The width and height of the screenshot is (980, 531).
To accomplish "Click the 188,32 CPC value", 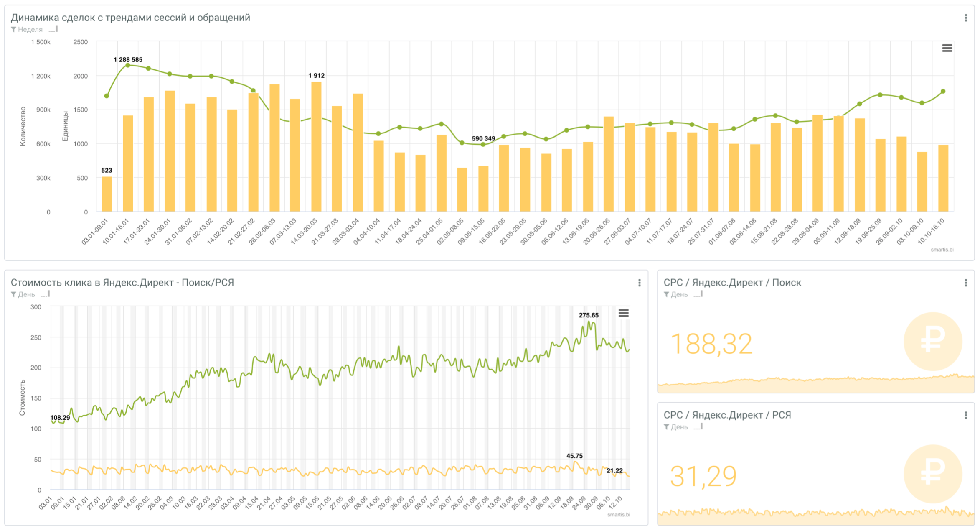I will point(711,344).
